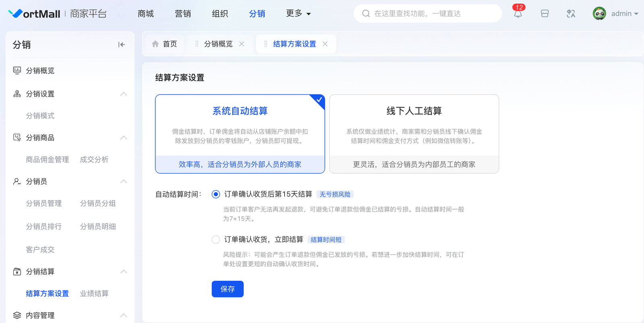Click the home icon in tab bar
The height and width of the screenshot is (323, 644).
click(155, 44)
